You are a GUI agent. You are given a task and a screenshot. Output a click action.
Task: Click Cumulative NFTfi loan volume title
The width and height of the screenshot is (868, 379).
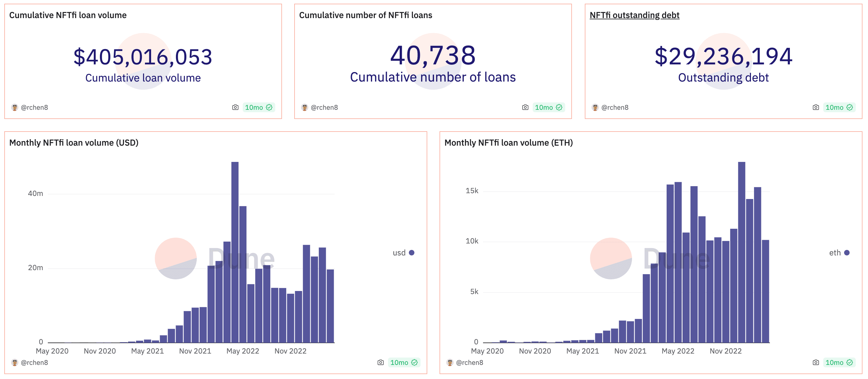(x=68, y=15)
